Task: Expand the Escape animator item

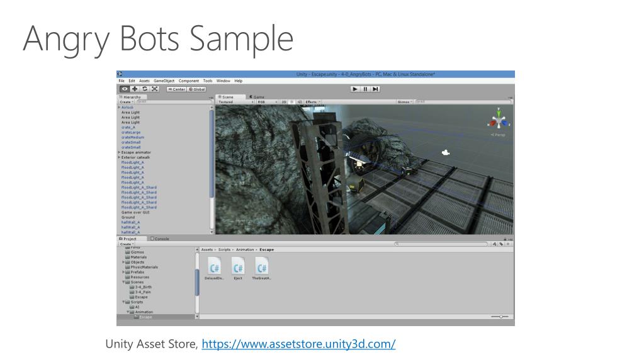Action: 119,152
